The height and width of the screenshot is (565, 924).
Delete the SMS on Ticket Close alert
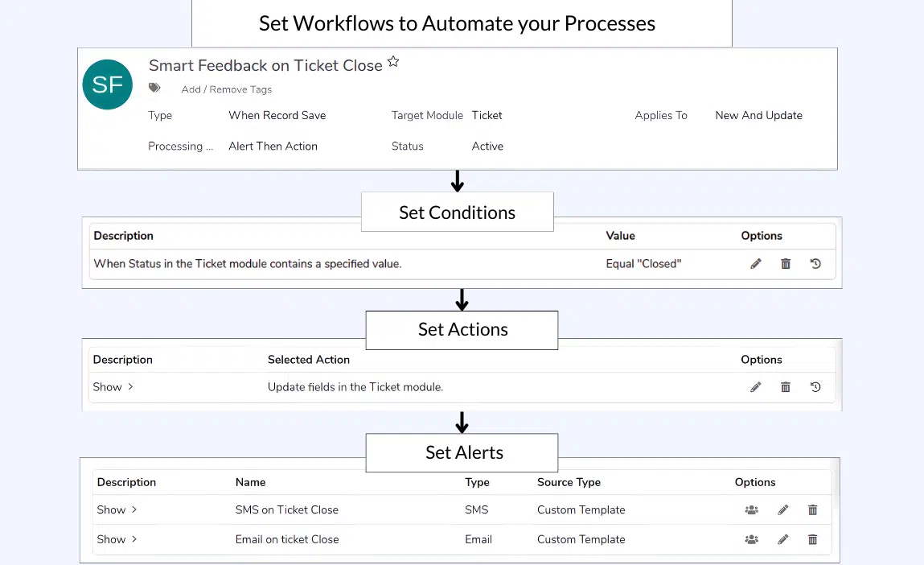(813, 509)
